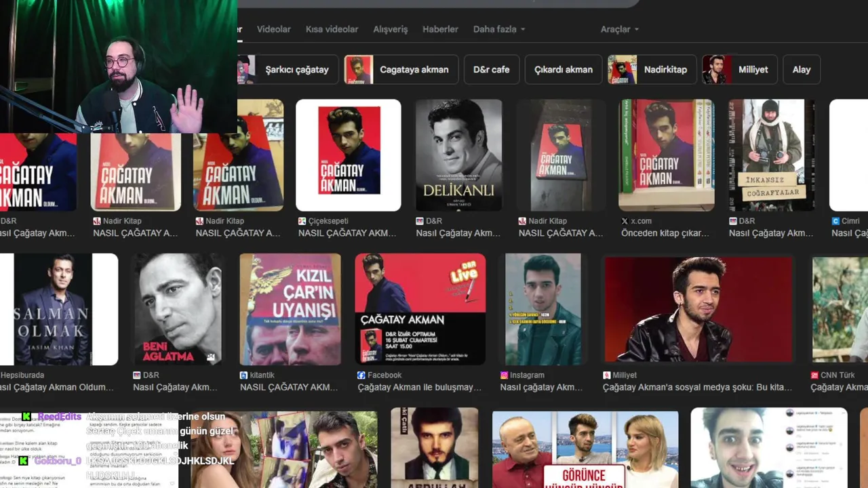868x488 pixels.
Task: Select the Alay filter chip
Action: pyautogui.click(x=802, y=69)
